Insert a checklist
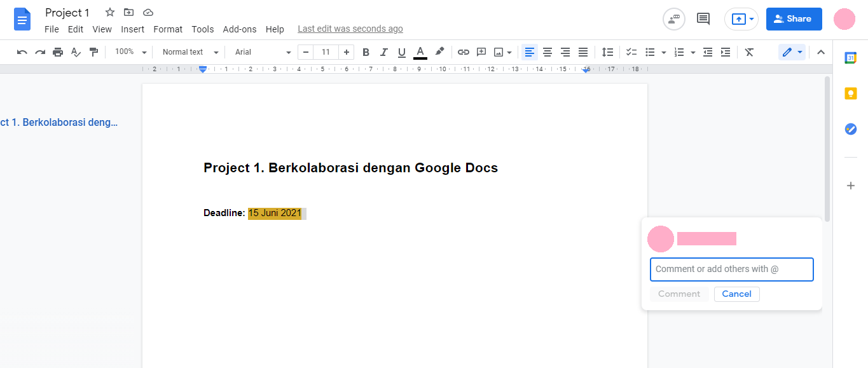The height and width of the screenshot is (368, 868). point(631,52)
